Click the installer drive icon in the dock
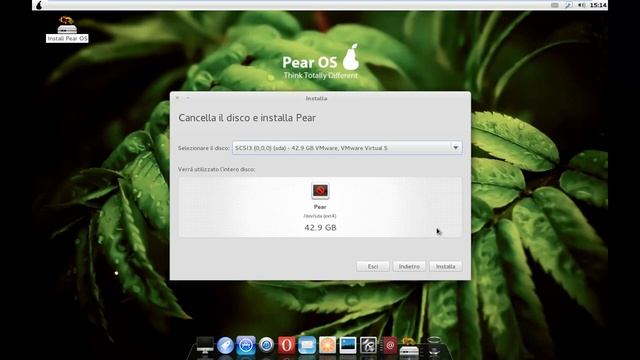The image size is (640, 360). click(x=409, y=346)
